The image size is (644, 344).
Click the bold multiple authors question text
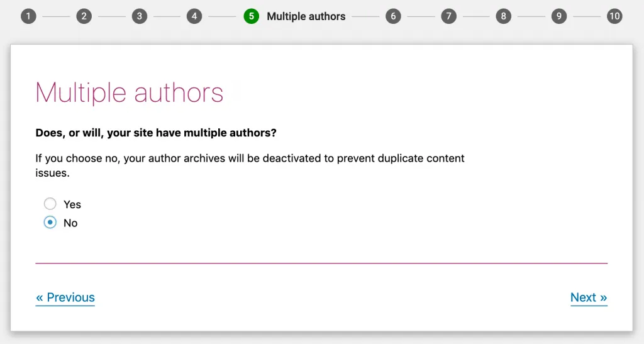(156, 133)
